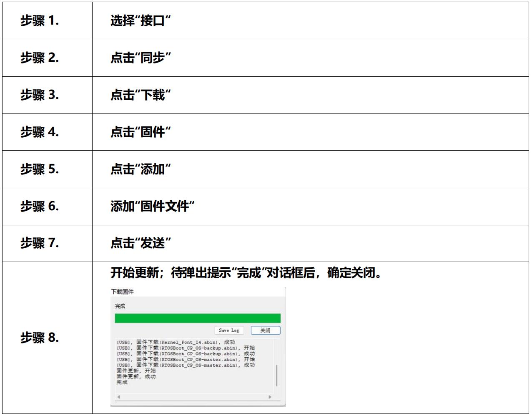Screen dimensions: 532x416
Task: Click the text 点击"添加"
Action: pos(141,169)
